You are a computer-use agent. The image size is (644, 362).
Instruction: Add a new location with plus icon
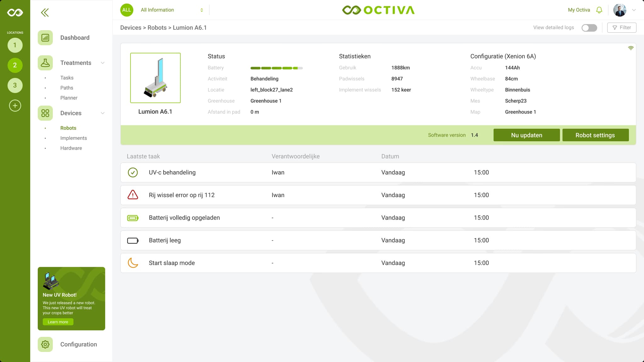pos(15,106)
